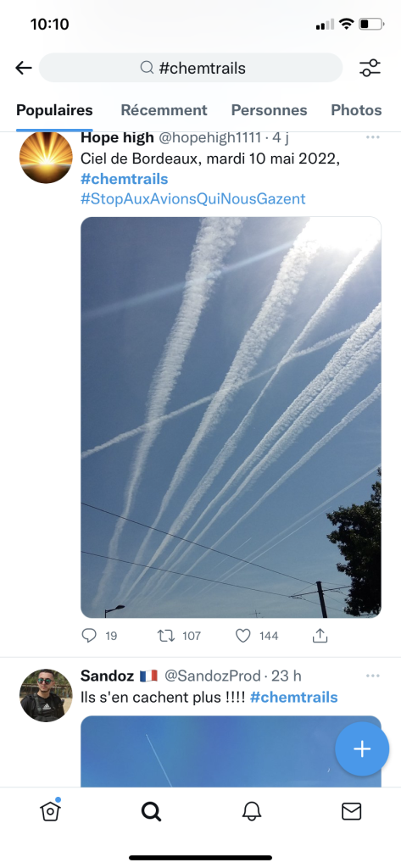Open Sandoz's profile picture

pos(46,695)
